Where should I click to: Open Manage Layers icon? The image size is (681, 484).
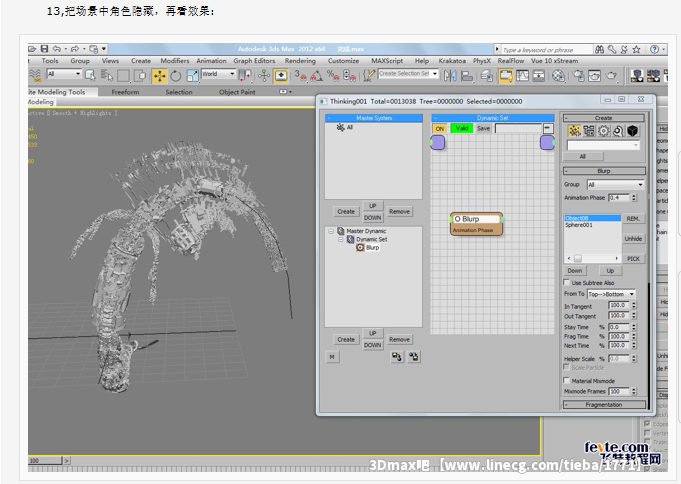pos(486,76)
